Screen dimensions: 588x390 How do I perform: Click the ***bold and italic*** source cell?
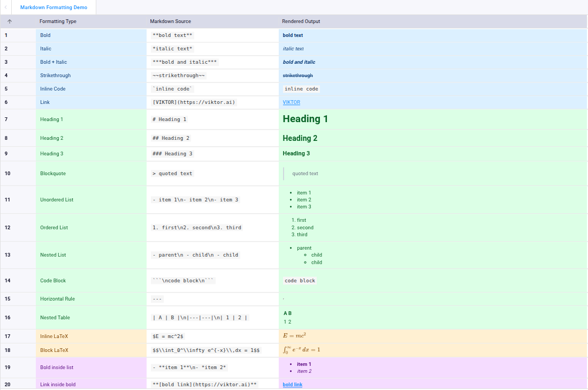point(212,62)
